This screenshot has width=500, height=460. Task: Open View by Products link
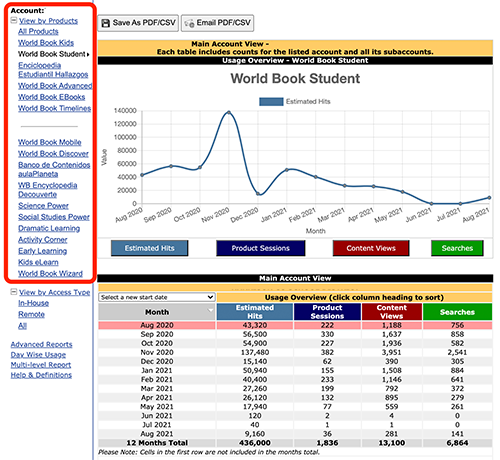coord(48,21)
